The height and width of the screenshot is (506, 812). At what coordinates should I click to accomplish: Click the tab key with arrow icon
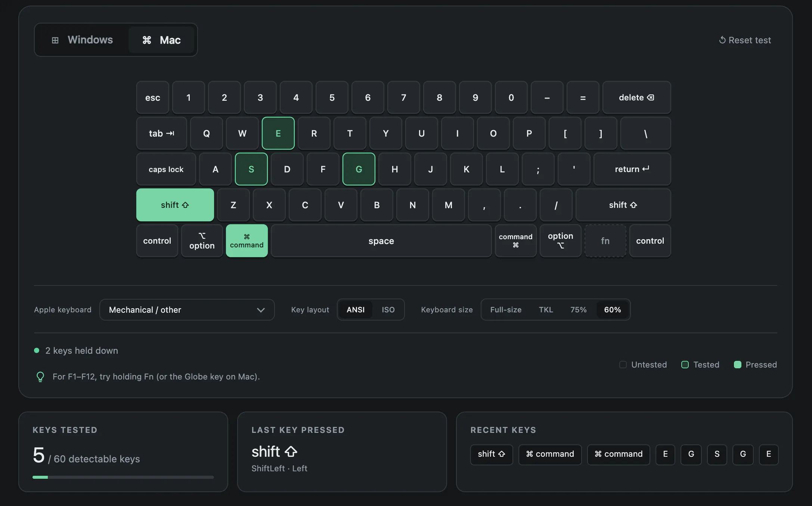coord(162,133)
